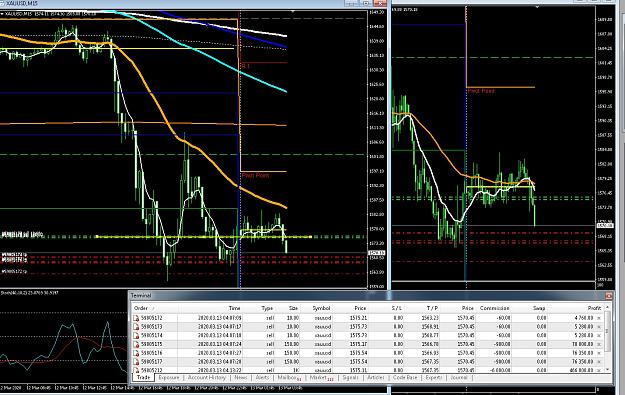Click T/P value 1568.91
The image size is (625, 395).
[430, 327]
